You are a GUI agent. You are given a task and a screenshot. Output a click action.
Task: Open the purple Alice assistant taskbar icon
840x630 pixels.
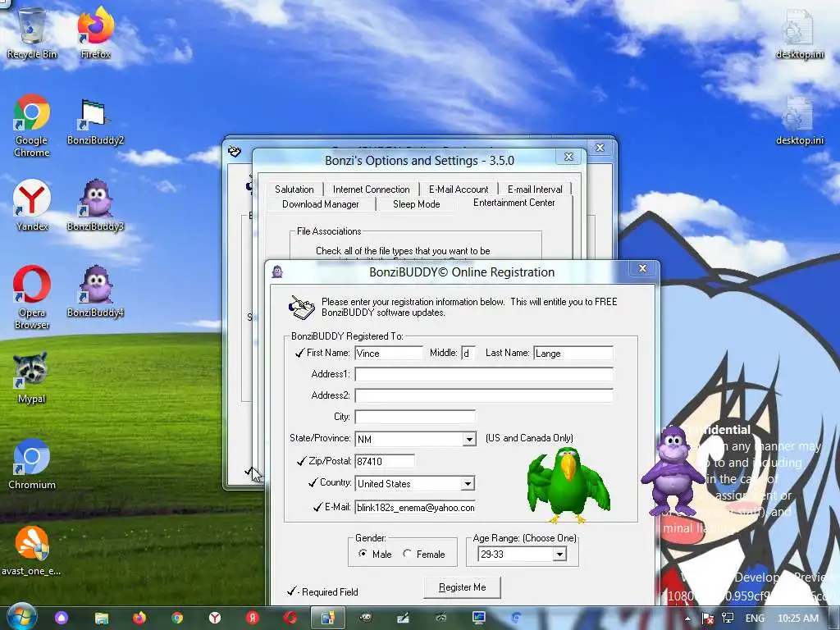[62, 618]
